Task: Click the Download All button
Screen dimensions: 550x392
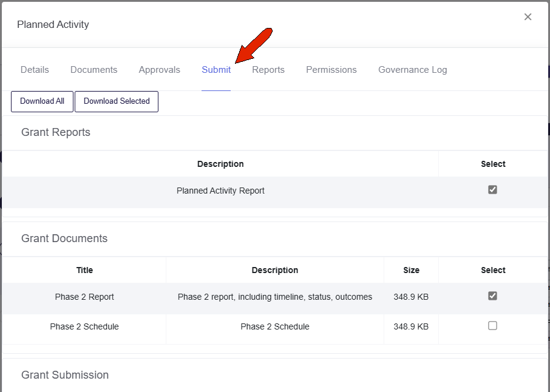Action: tap(42, 101)
